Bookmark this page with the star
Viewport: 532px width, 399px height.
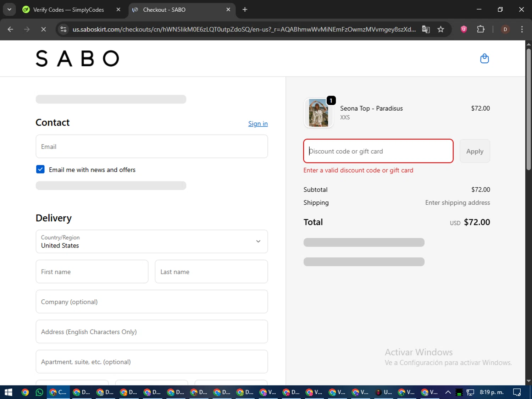[x=440, y=29]
